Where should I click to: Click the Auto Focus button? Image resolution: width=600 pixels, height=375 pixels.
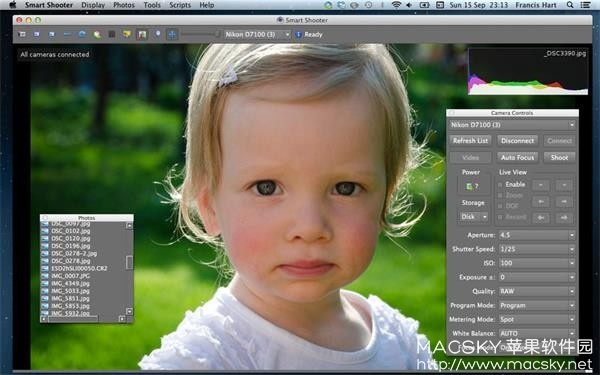click(x=517, y=157)
